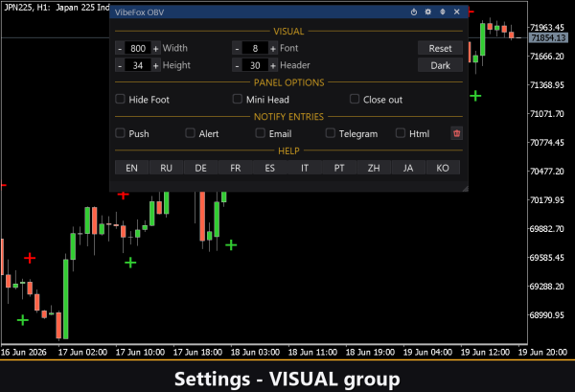This screenshot has height=392, width=575.
Task: Increase Header size with the plus button
Action: pos(273,65)
